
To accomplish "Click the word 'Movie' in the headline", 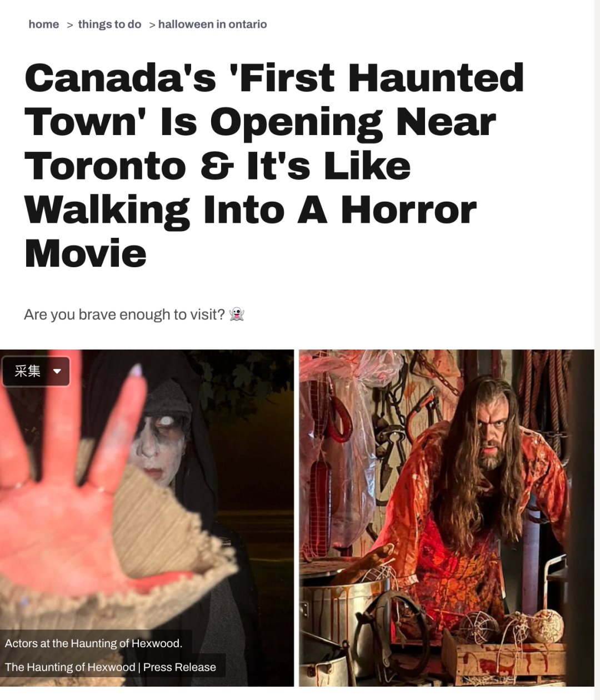I will click(x=86, y=253).
